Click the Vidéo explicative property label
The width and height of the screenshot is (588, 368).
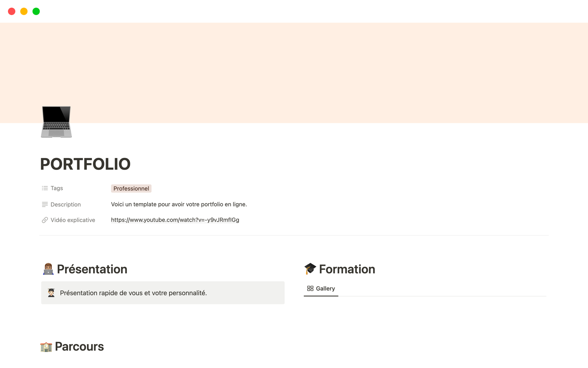[x=73, y=220]
